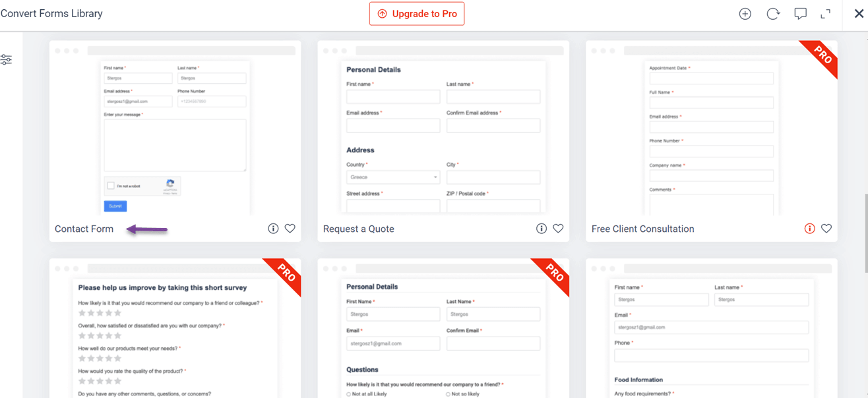
Task: Favorite the Request a Quote template
Action: [x=558, y=229]
